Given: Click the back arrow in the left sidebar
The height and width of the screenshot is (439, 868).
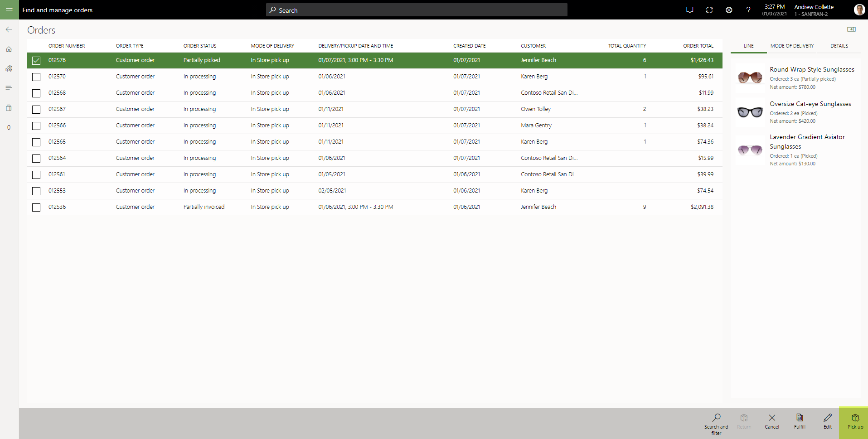Looking at the screenshot, I should (x=9, y=29).
